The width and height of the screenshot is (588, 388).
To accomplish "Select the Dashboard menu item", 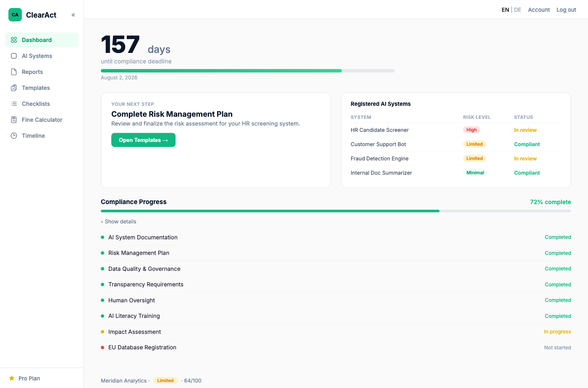I will (37, 39).
